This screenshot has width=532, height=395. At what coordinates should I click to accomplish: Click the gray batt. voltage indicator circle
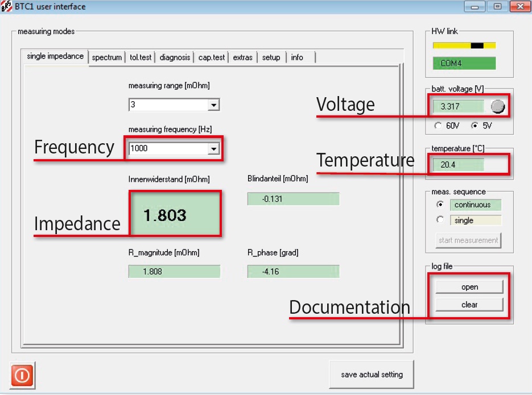[x=498, y=106]
